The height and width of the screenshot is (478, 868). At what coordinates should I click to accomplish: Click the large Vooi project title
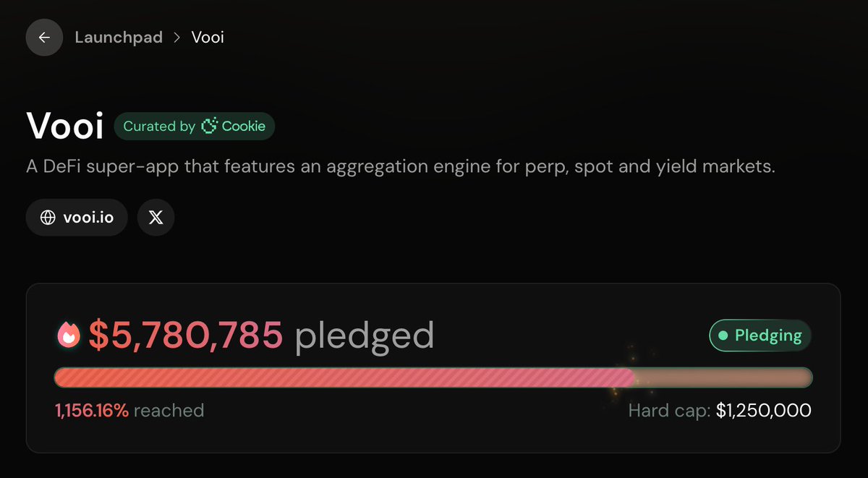pyautogui.click(x=64, y=127)
